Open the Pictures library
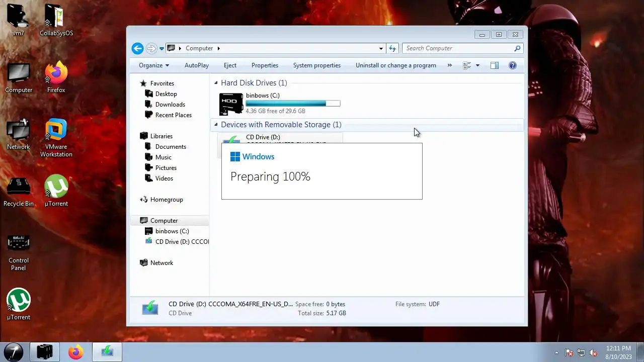This screenshot has width=644, height=362. click(x=166, y=168)
